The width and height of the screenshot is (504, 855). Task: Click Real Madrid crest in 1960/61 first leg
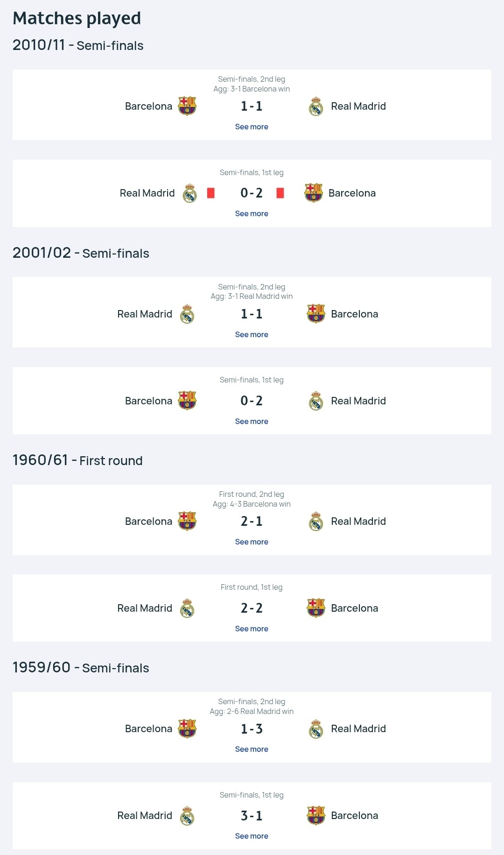[187, 608]
